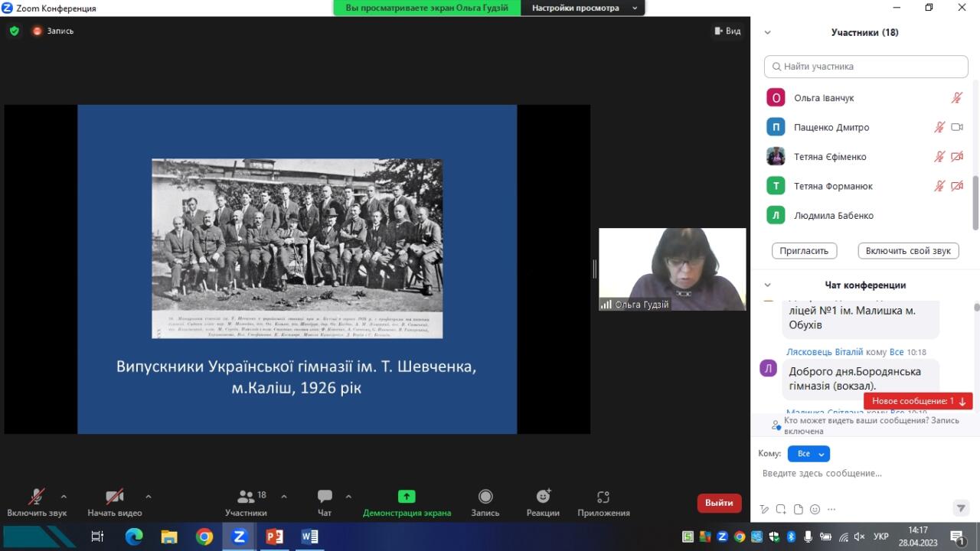Click chat emoji smiley icon

pyautogui.click(x=815, y=510)
